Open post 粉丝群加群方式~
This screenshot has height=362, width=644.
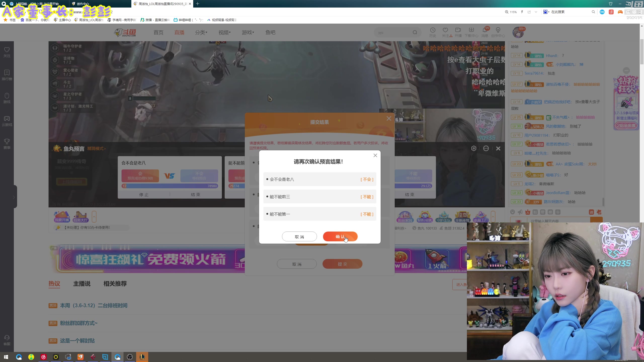tap(78, 323)
